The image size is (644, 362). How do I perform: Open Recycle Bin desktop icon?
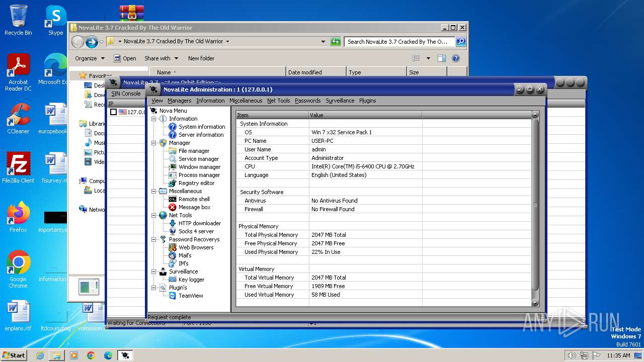point(18,20)
